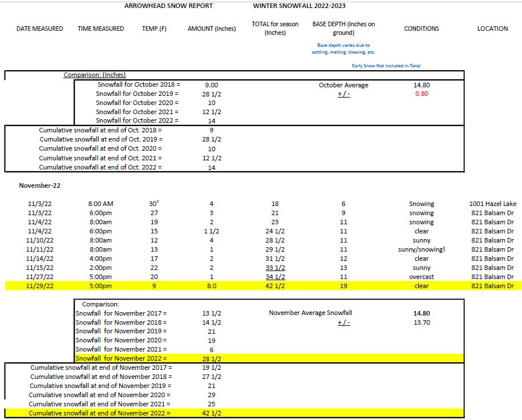Select Cumulative snowfall end of November 2020 label
This screenshot has width=522, height=420.
tap(99, 395)
